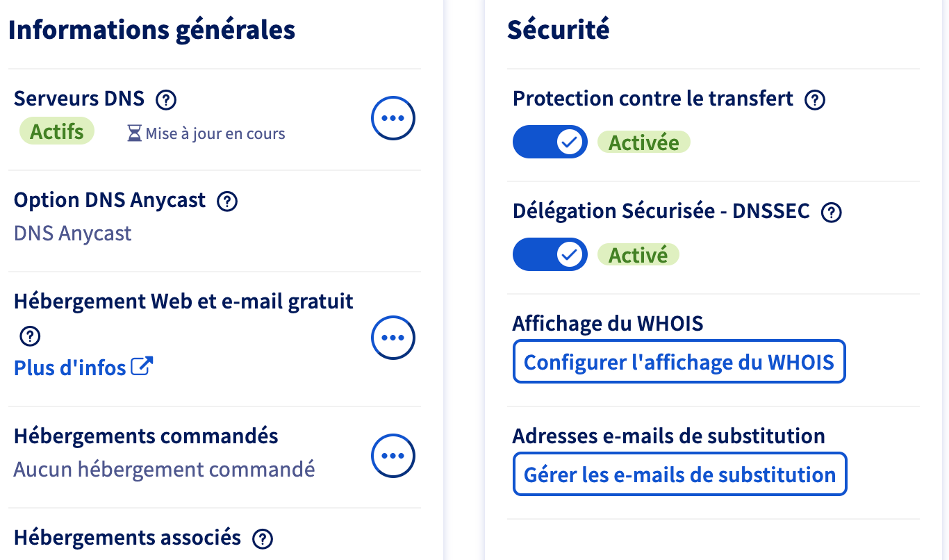
Task: Click hourglass icon beside Mise à jour en cours
Action: coord(134,133)
